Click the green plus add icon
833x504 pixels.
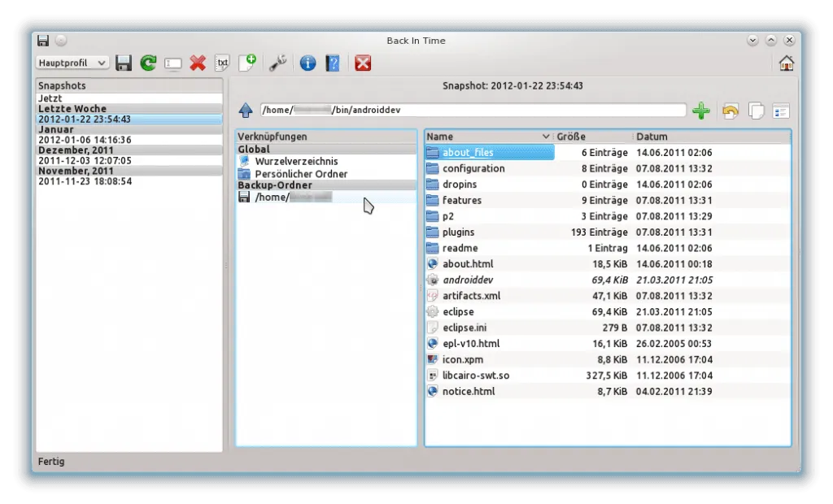click(700, 111)
